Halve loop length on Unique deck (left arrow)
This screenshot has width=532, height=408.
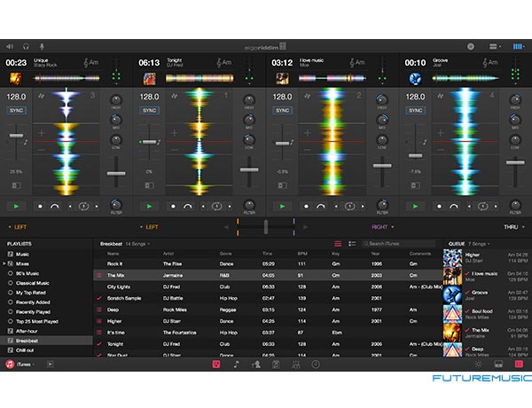coord(70,207)
